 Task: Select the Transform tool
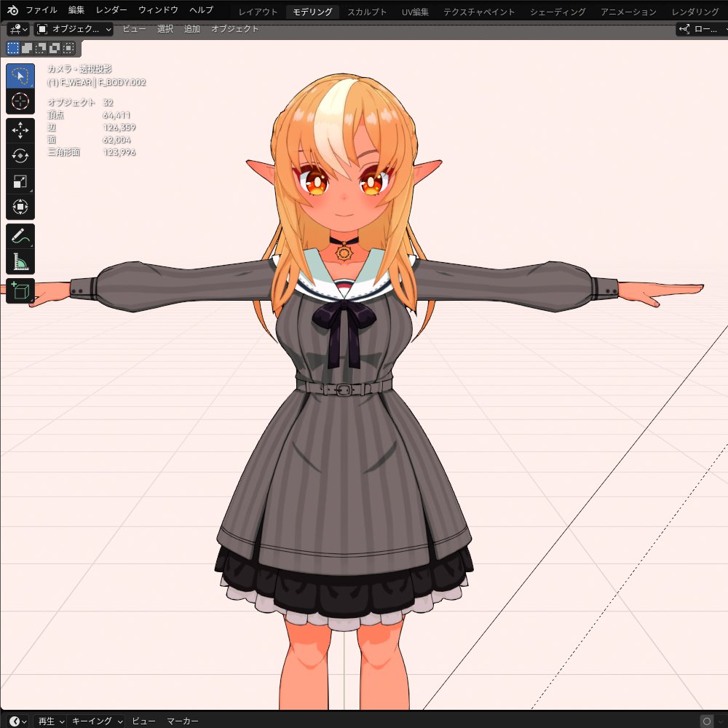(x=20, y=207)
